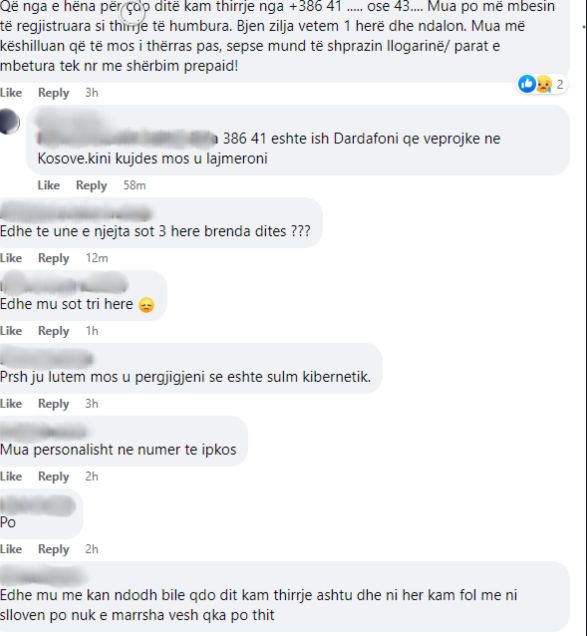
Task: Like the 'numer te ipkos' comment
Action: (11, 476)
